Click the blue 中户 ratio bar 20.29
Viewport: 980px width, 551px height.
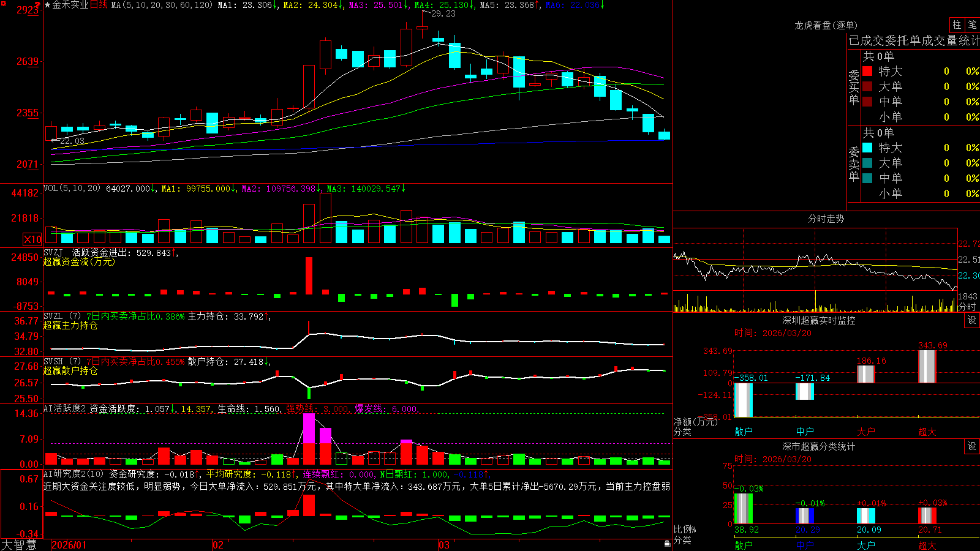(805, 515)
